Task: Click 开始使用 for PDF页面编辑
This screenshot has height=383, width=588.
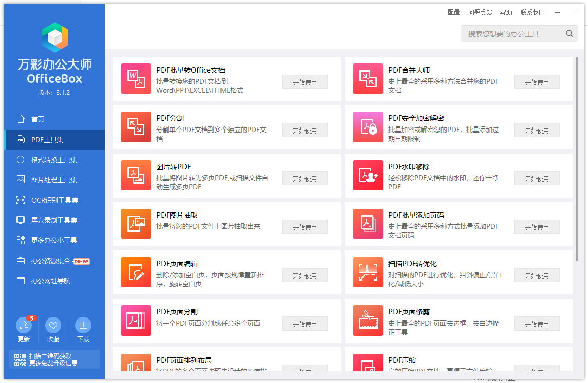Action: pyautogui.click(x=305, y=276)
